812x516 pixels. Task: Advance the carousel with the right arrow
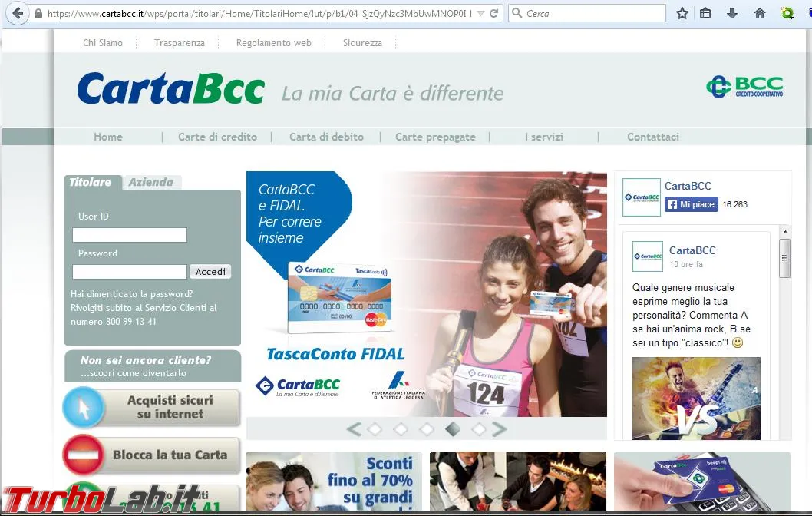[x=499, y=429]
